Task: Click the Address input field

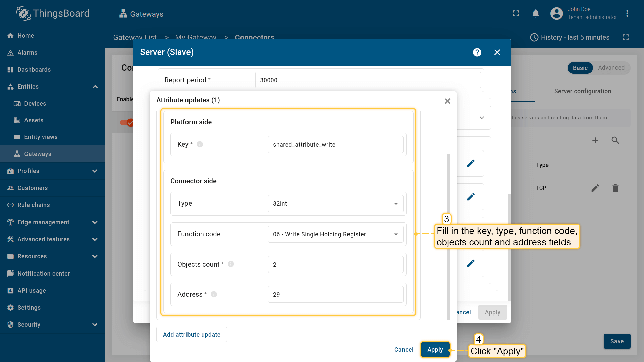Action: coord(335,295)
